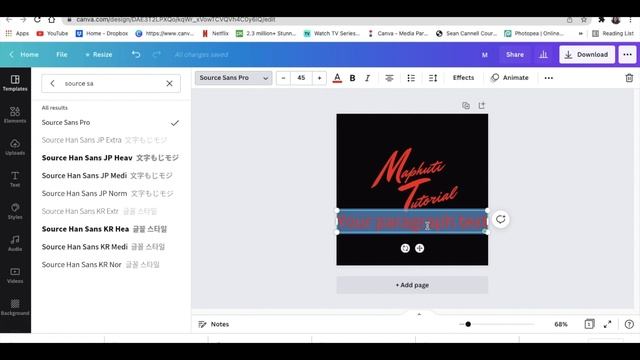Decrease font size with minus button
The height and width of the screenshot is (360, 640).
[x=283, y=78]
